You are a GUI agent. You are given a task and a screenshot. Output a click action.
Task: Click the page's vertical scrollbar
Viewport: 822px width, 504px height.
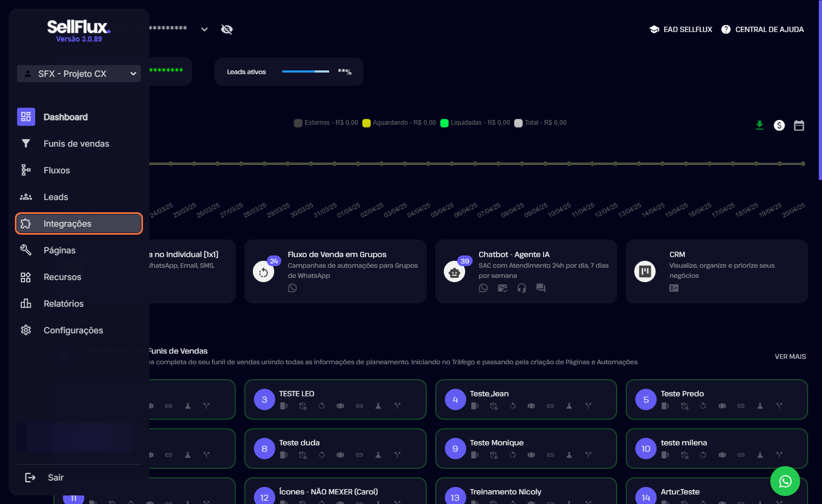point(820,91)
